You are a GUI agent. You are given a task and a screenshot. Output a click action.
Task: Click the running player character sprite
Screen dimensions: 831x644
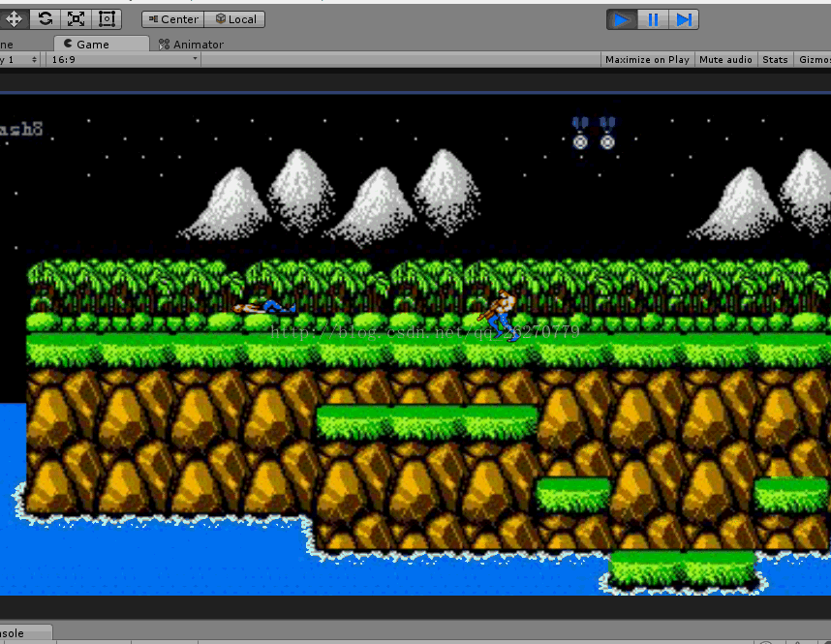tap(499, 316)
